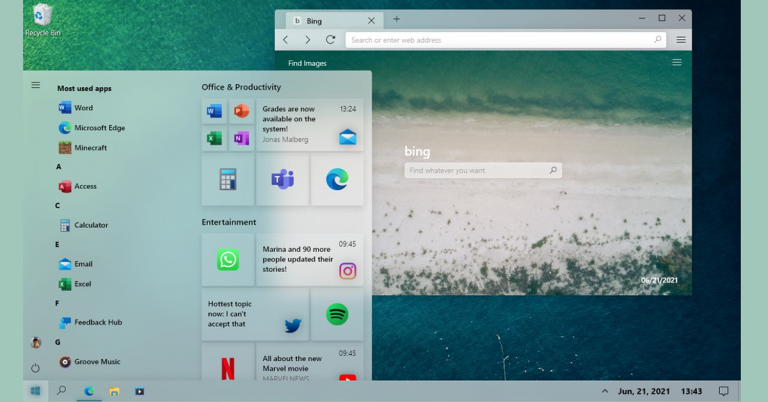Click the taskbar date and time

click(660, 391)
